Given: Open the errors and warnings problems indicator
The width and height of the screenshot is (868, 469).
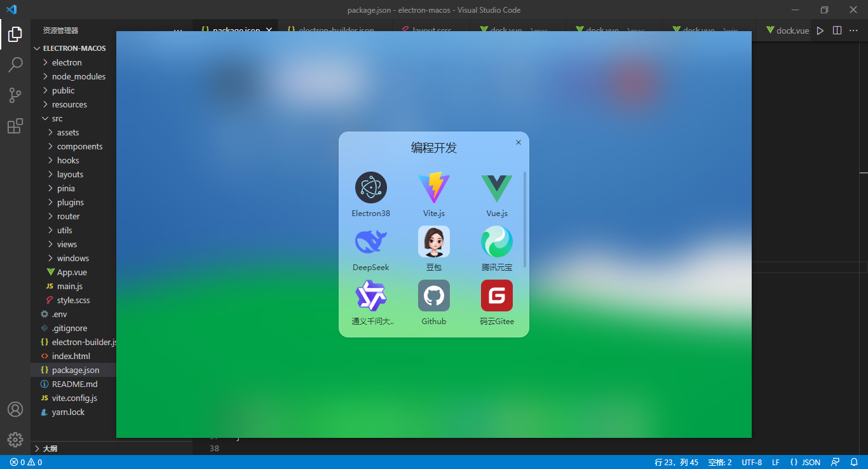Looking at the screenshot, I should tap(26, 462).
